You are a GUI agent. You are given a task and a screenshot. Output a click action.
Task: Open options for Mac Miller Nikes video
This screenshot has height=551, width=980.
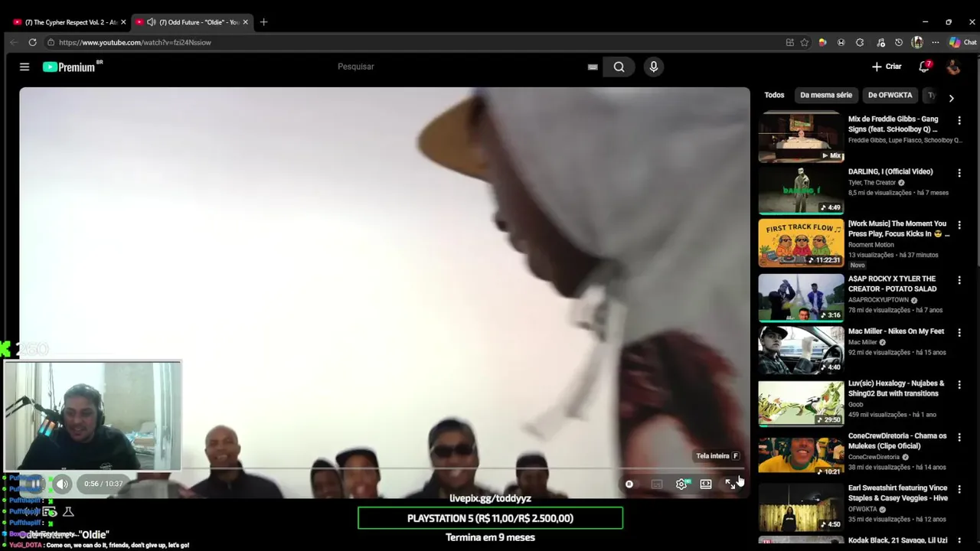[x=959, y=332]
